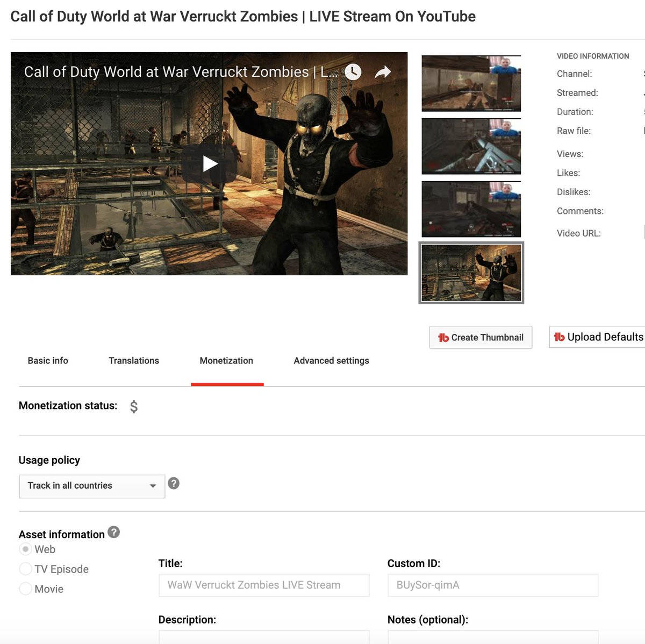Viewport: 645px width, 644px height.
Task: Click the 'Dislikes:' label
Action: coord(574,192)
